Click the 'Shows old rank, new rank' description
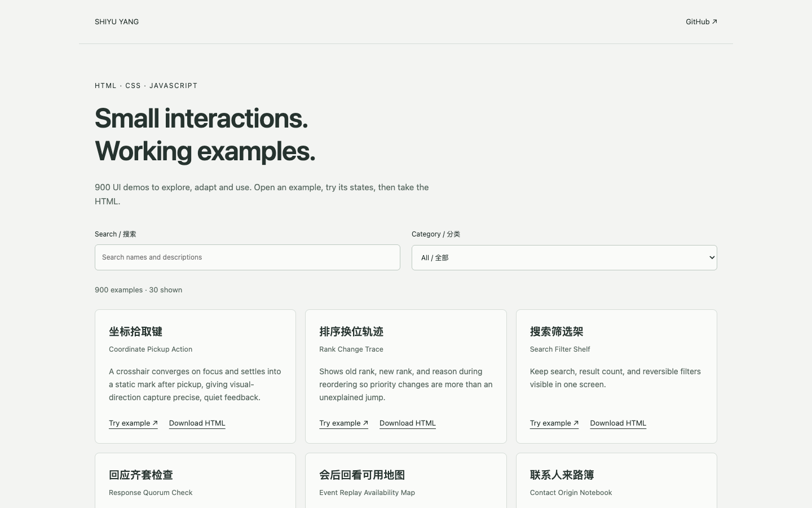The width and height of the screenshot is (812, 508). 406,384
